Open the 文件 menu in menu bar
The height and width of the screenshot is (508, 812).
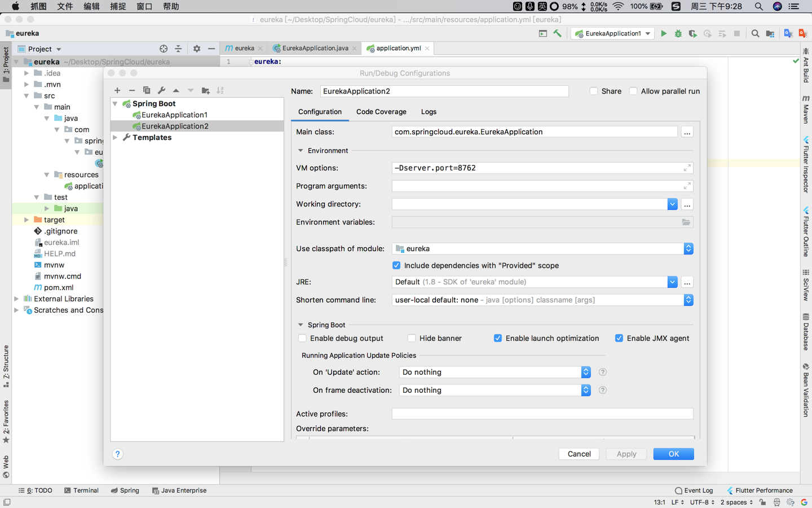[65, 6]
